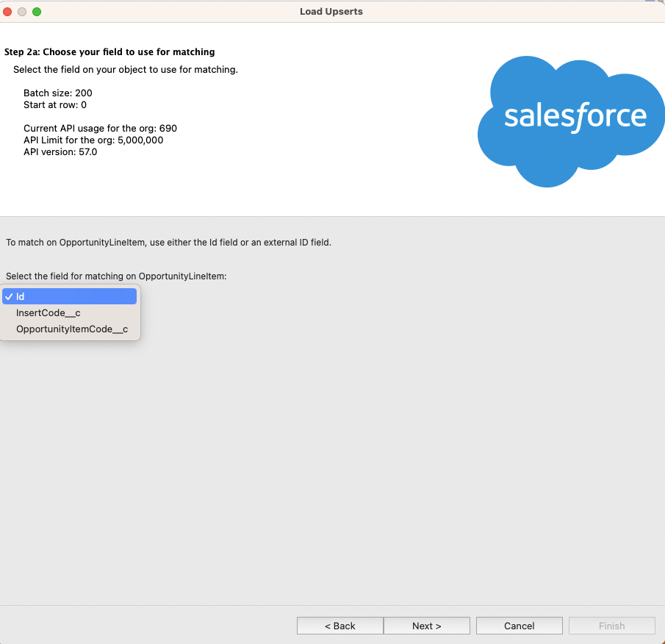This screenshot has width=665, height=644.
Task: Click the Load Upserts window title
Action: tap(331, 12)
